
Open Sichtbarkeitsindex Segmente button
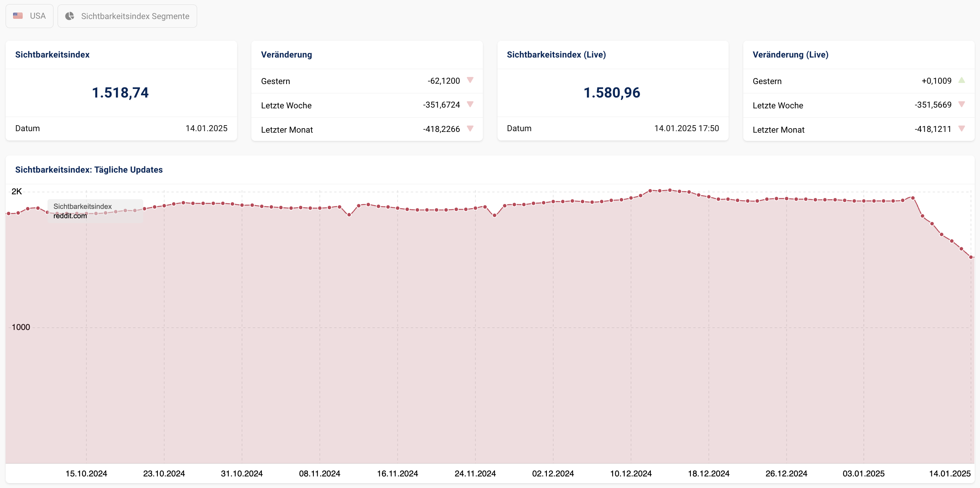[128, 16]
